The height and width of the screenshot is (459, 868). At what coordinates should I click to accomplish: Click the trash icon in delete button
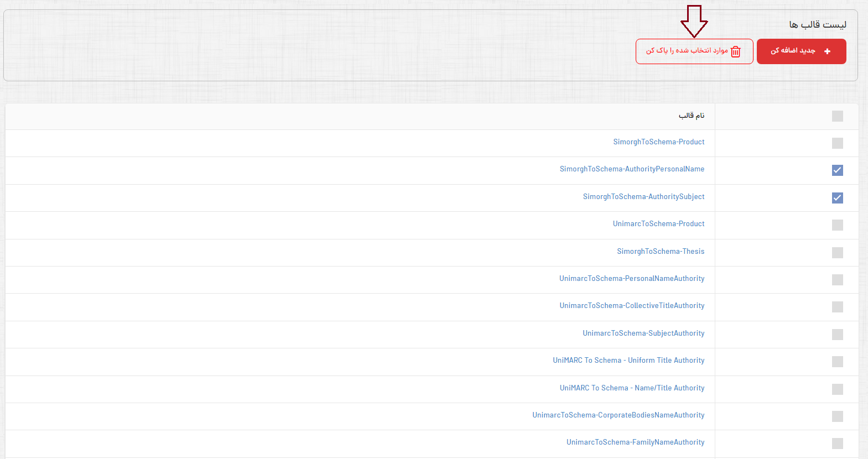coord(735,51)
